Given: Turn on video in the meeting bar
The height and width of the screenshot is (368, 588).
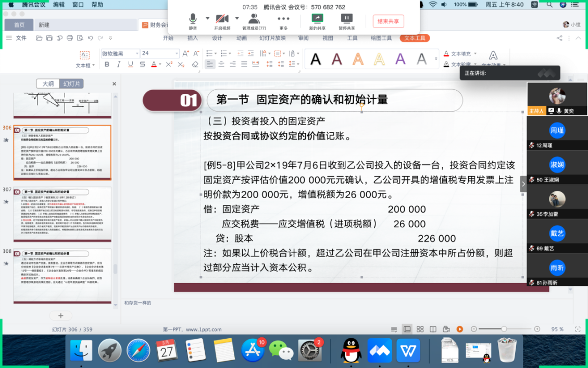Looking at the screenshot, I should (x=222, y=20).
